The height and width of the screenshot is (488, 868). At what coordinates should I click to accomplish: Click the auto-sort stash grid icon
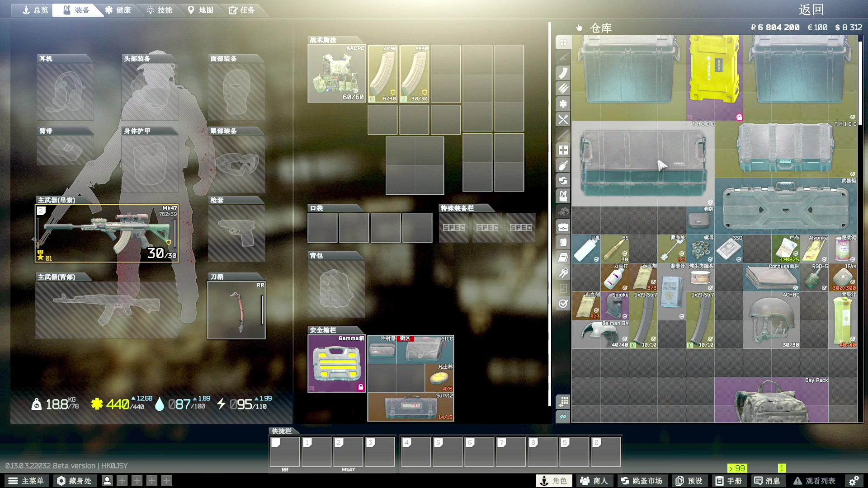(563, 401)
